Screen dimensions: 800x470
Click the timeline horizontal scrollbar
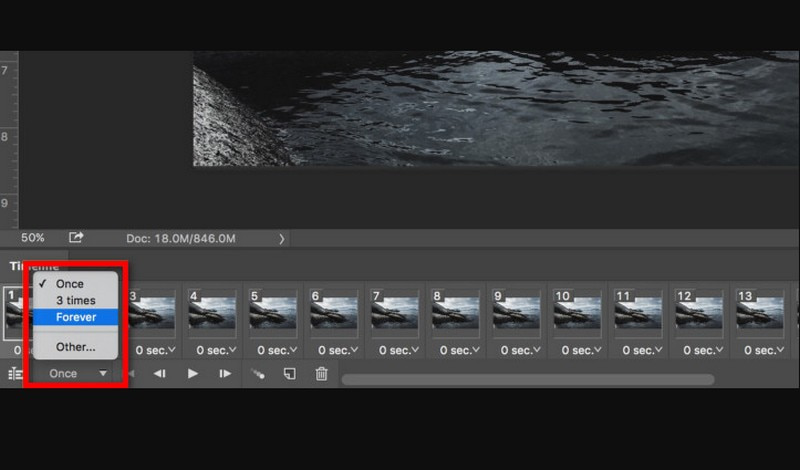coord(528,379)
